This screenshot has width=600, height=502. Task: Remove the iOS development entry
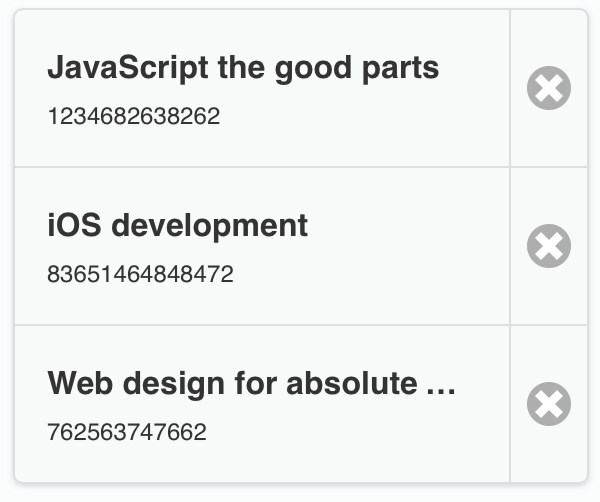pos(549,246)
